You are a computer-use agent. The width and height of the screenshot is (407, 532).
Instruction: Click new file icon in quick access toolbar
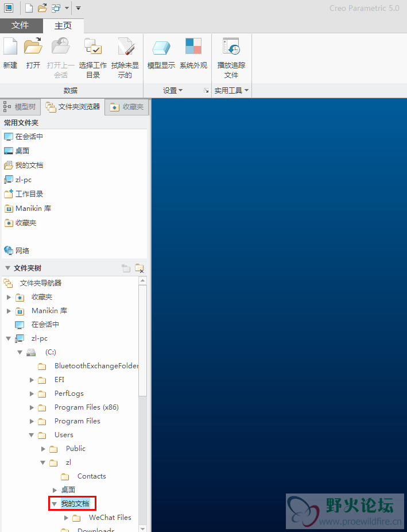pyautogui.click(x=29, y=8)
